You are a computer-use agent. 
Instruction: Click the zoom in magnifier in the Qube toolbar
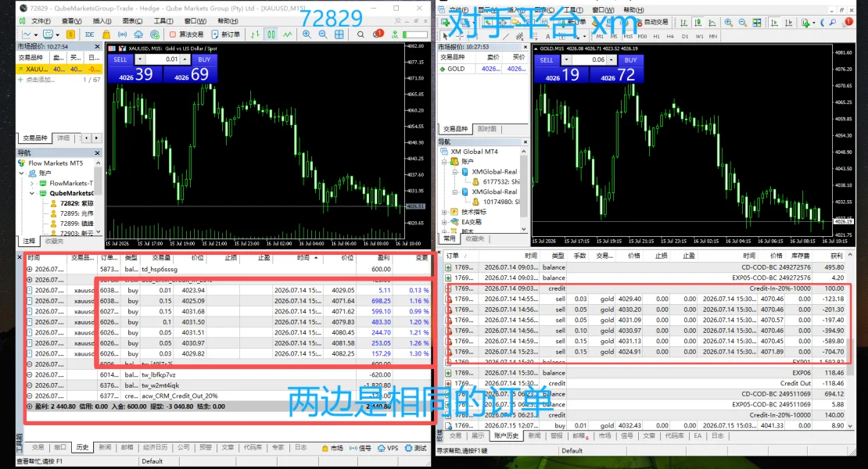pos(307,34)
